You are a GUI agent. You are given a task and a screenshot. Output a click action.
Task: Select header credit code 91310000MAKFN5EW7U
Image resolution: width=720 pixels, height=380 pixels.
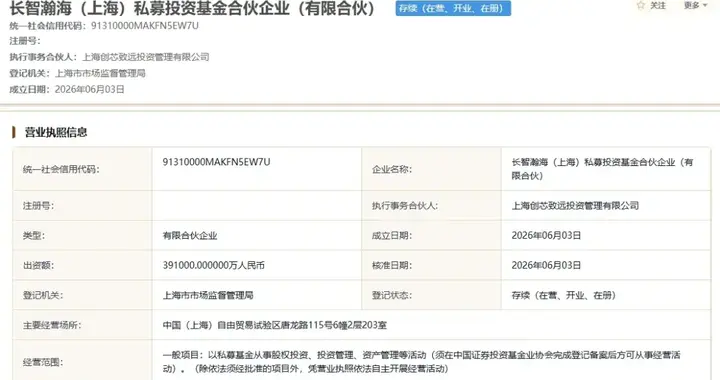coord(145,26)
